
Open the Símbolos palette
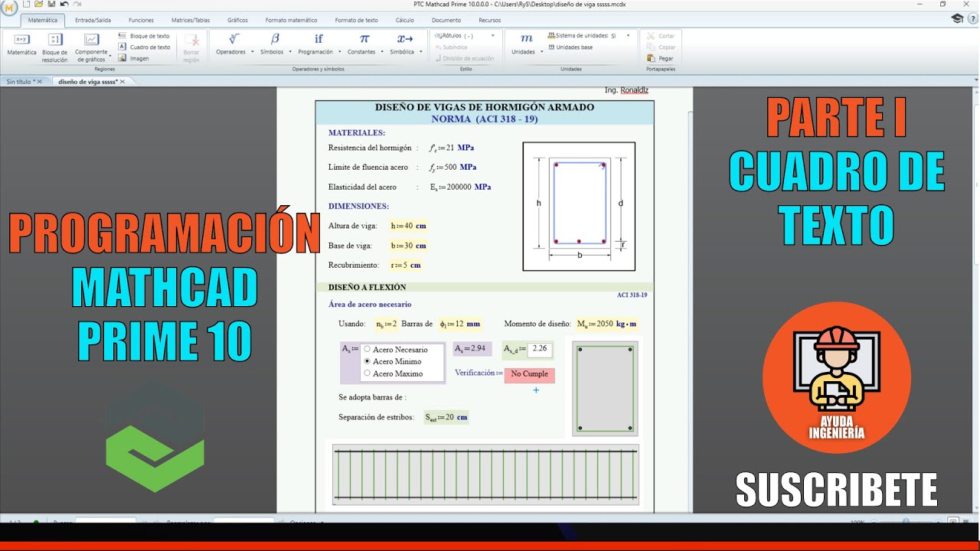[x=274, y=44]
